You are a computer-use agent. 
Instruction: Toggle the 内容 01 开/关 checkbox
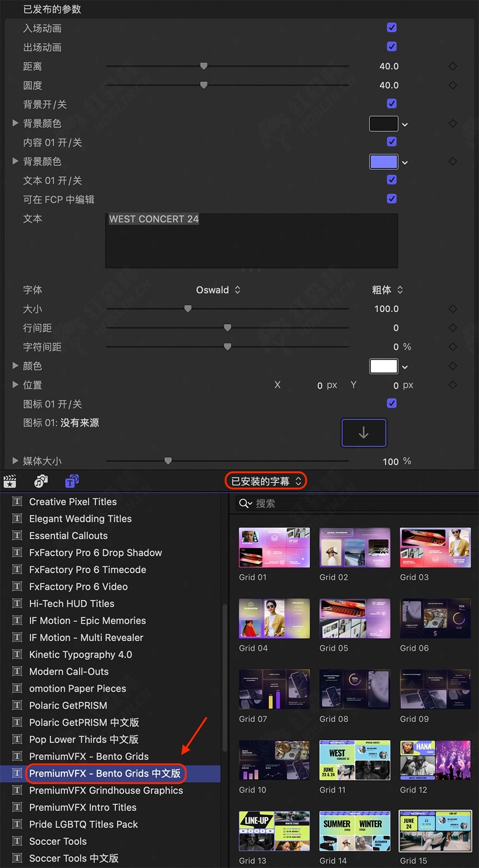392,142
